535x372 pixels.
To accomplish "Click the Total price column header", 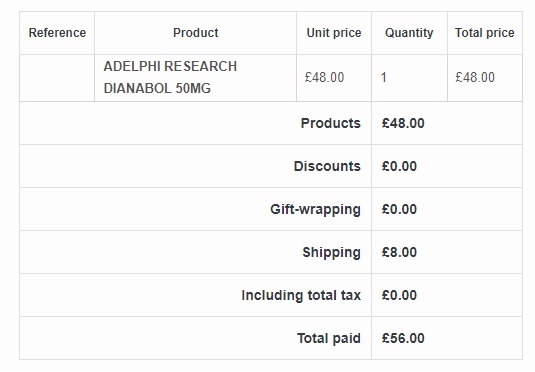I will click(x=485, y=33).
